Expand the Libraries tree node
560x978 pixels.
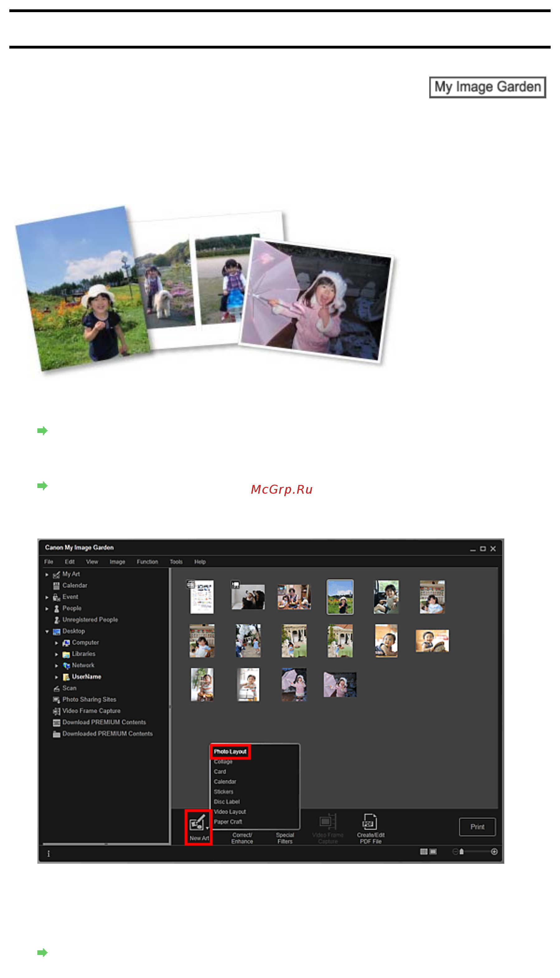pos(56,655)
